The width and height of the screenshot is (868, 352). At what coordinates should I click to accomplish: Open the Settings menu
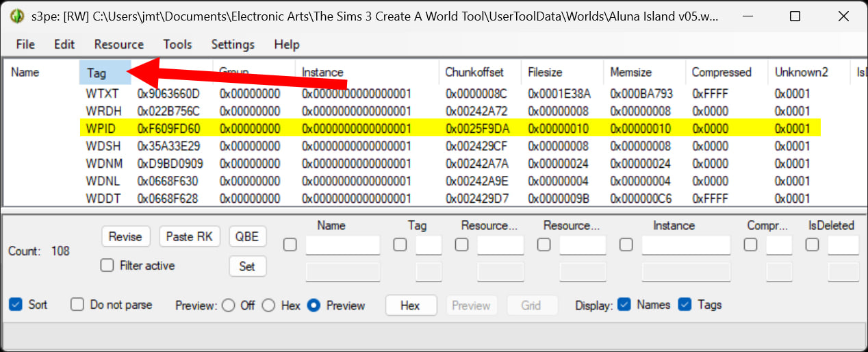pos(233,45)
